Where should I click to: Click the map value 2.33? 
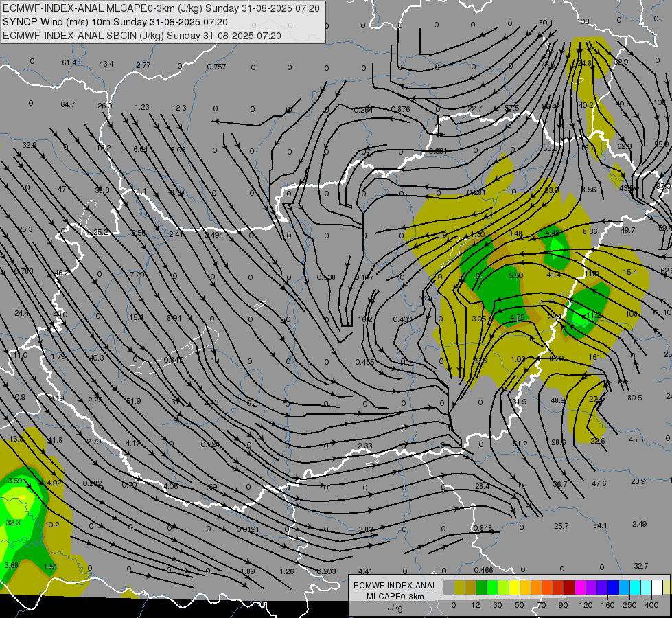tap(365, 446)
